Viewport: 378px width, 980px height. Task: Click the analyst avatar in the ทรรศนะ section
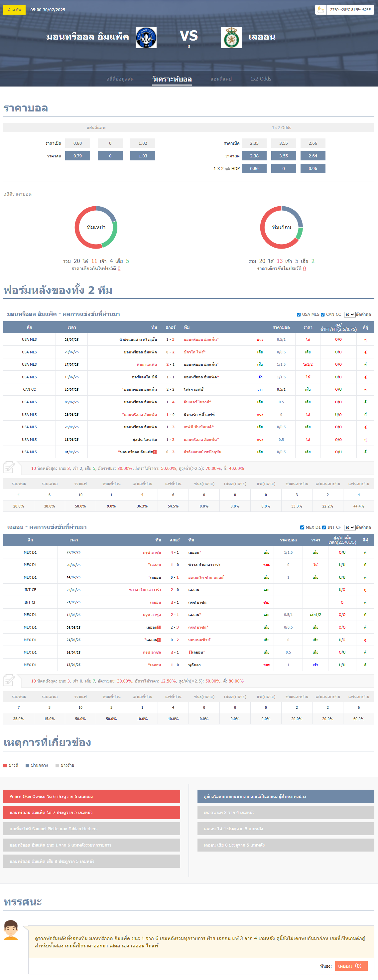[11, 930]
